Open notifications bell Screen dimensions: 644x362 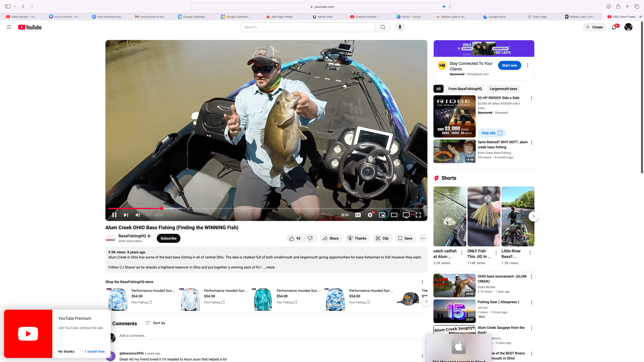614,27
